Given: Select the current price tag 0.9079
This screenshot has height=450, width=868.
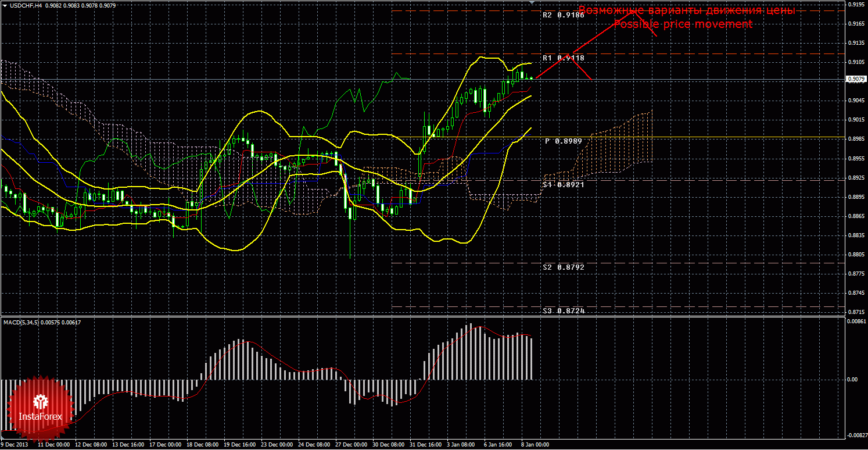Looking at the screenshot, I should click(855, 78).
